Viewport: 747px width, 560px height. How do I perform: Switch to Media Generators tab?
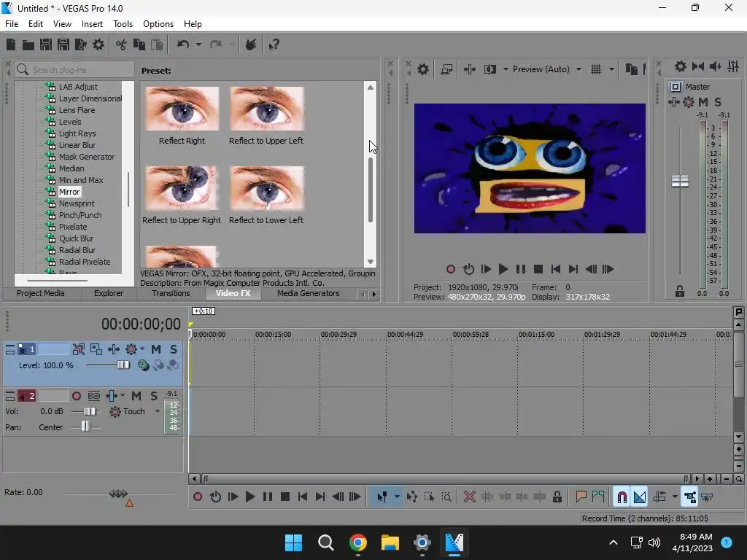[309, 293]
